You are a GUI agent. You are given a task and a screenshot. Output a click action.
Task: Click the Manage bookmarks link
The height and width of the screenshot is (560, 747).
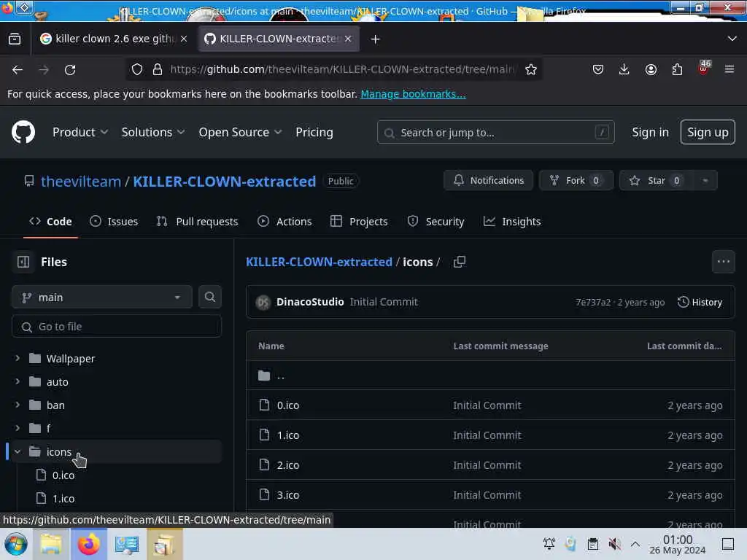[413, 94]
